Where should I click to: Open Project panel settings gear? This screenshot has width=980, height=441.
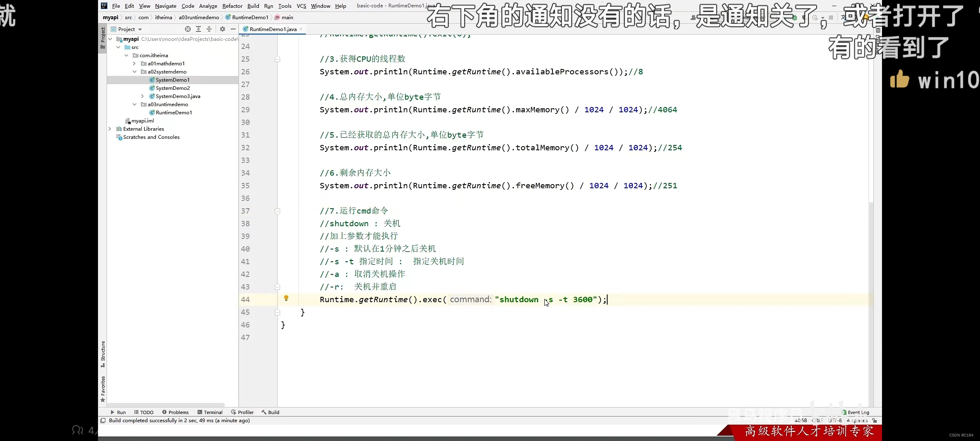223,29
